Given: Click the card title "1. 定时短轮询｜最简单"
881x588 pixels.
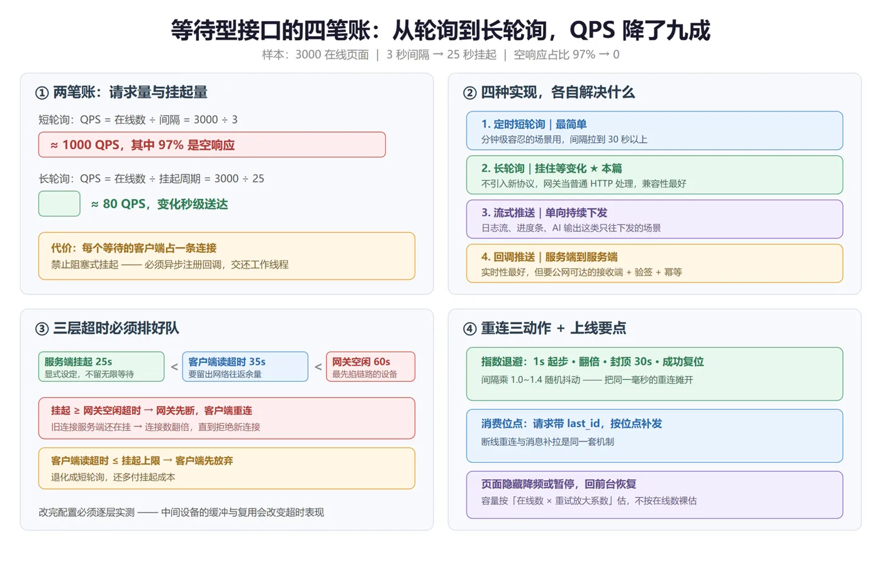Looking at the screenshot, I should point(534,124).
